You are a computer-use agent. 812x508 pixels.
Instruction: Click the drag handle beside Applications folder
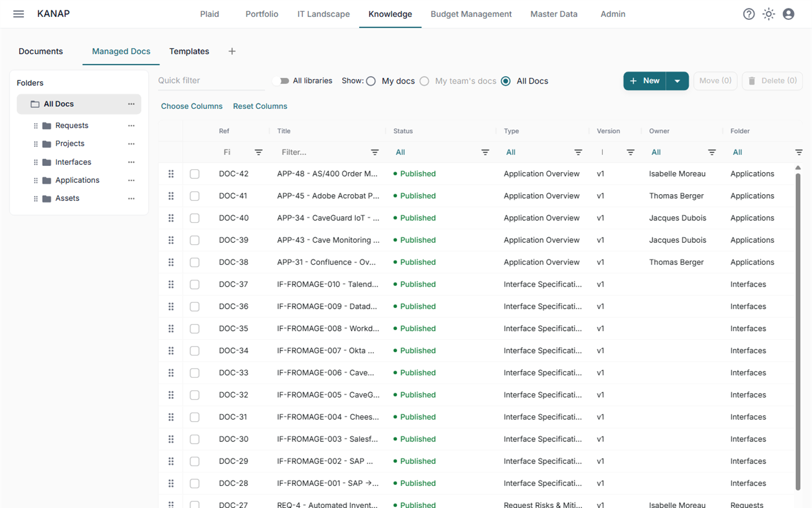click(x=36, y=181)
